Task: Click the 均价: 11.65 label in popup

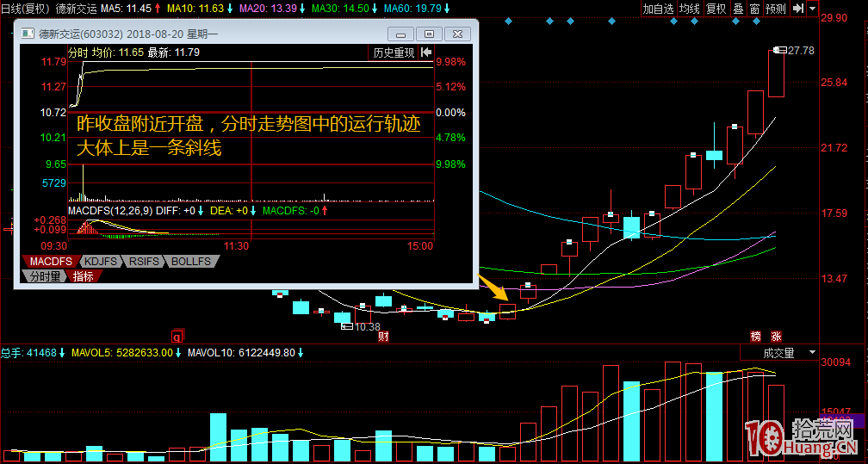Action: coord(117,53)
